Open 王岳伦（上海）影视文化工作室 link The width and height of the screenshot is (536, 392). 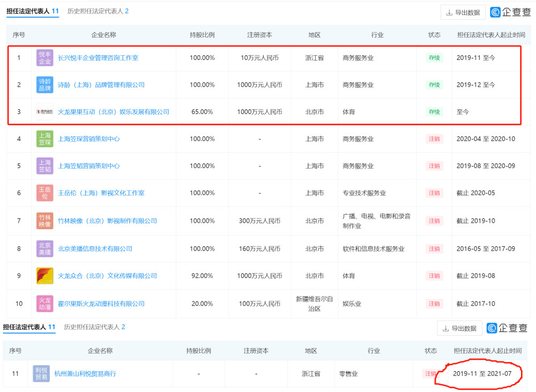click(101, 193)
